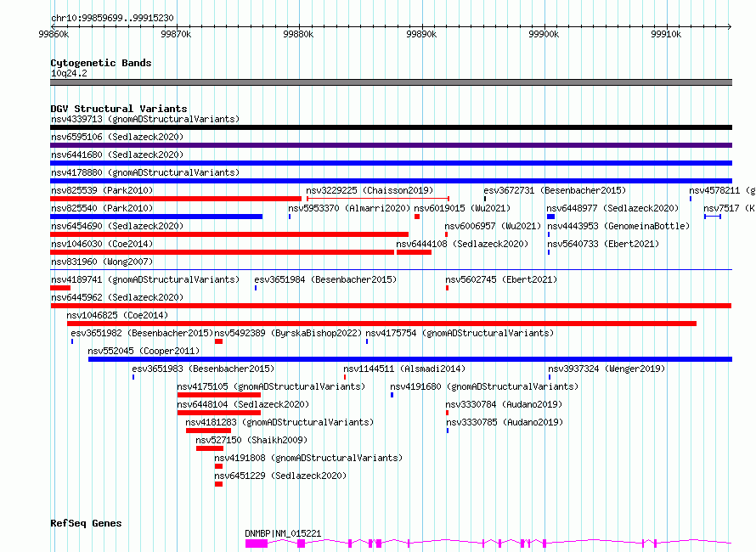This screenshot has width=756, height=552.
Task: Click nsv4191808 gnomADStructuralVariants label
Action: [x=308, y=458]
